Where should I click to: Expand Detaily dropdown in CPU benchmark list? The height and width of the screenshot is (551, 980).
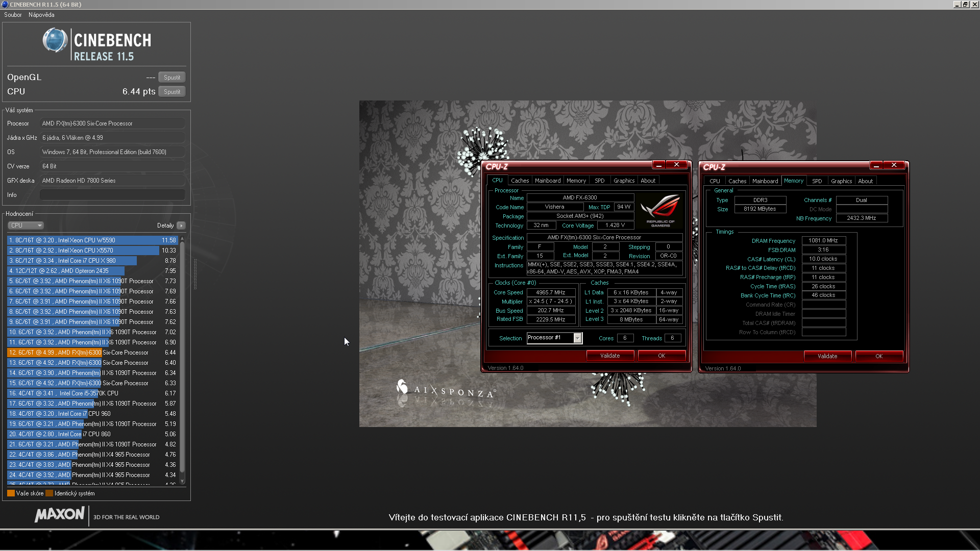click(x=181, y=226)
